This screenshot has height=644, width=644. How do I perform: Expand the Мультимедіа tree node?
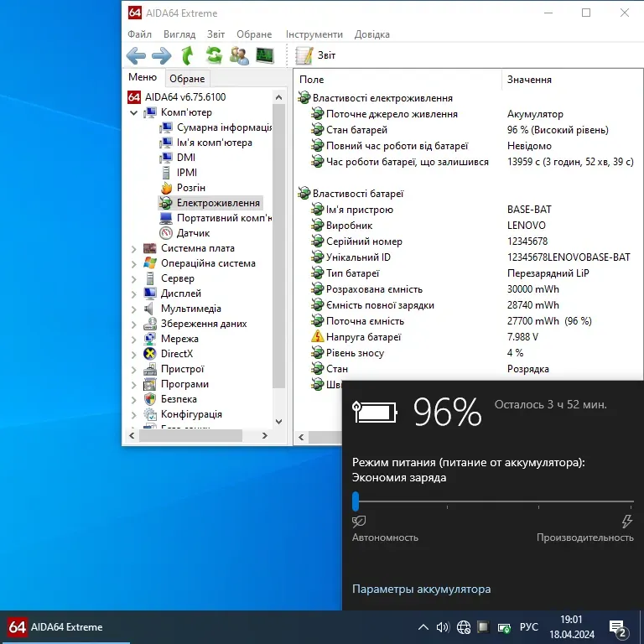tap(134, 309)
